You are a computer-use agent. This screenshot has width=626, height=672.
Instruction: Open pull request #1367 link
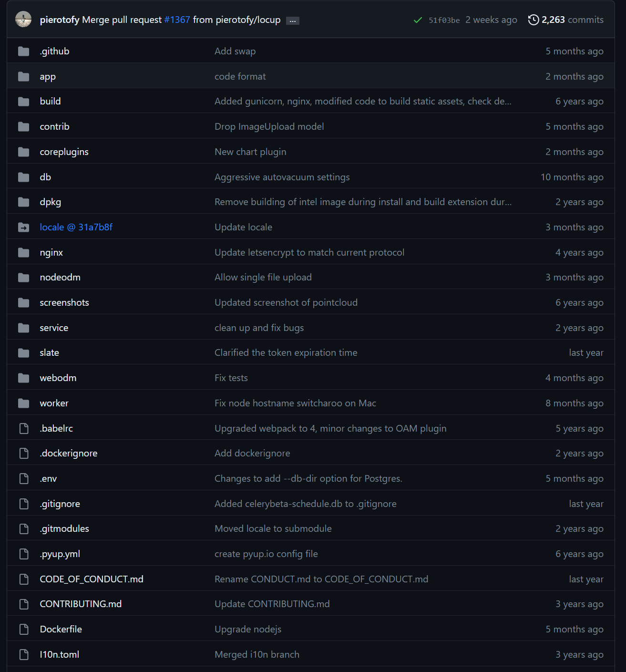pos(177,20)
